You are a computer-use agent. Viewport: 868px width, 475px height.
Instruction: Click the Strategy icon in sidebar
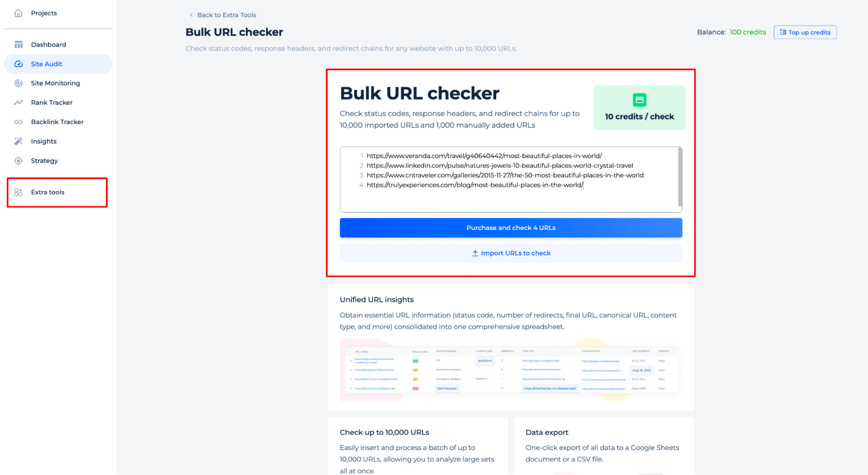pyautogui.click(x=17, y=160)
